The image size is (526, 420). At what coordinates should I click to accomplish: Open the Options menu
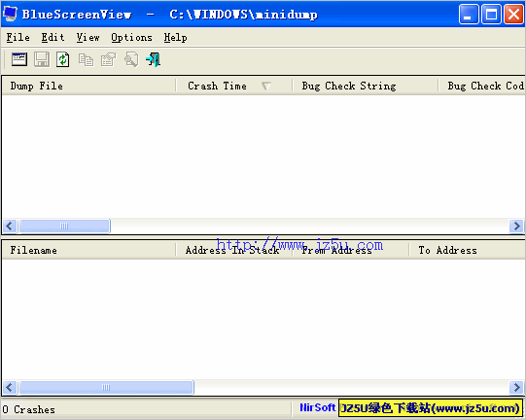pyautogui.click(x=131, y=37)
